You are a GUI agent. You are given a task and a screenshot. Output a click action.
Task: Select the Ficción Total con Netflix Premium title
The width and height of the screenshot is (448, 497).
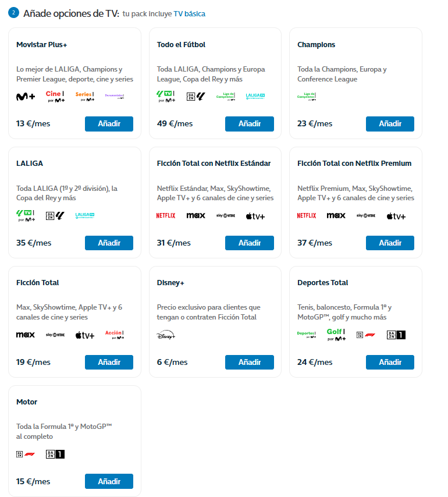(354, 164)
